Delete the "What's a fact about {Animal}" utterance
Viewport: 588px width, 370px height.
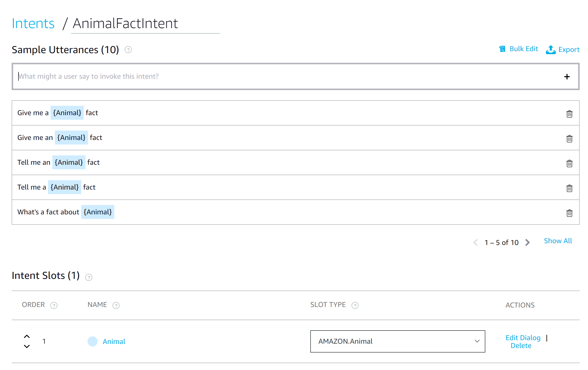click(569, 213)
